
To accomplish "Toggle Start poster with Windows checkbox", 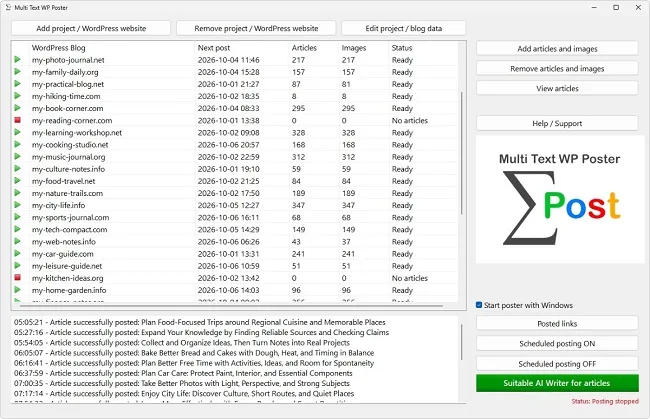I will tap(479, 305).
